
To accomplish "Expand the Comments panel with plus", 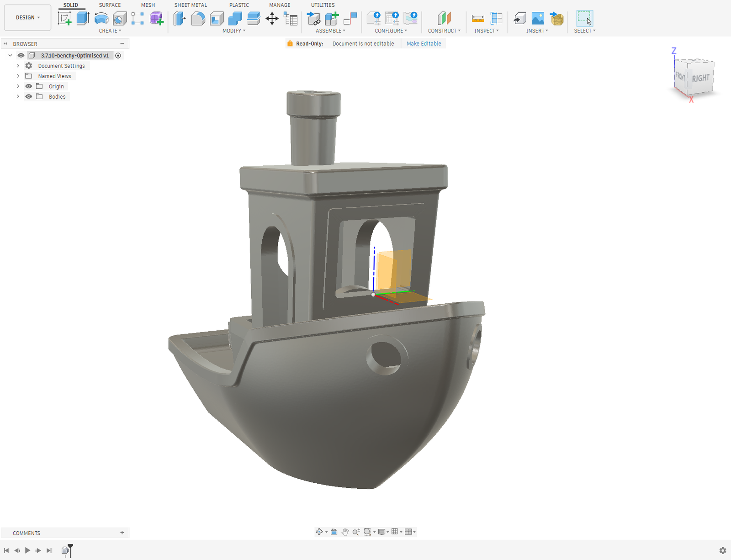I will pyautogui.click(x=122, y=533).
